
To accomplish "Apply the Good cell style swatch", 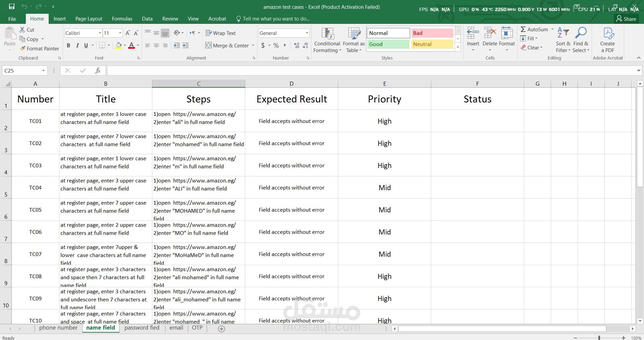I will [388, 44].
